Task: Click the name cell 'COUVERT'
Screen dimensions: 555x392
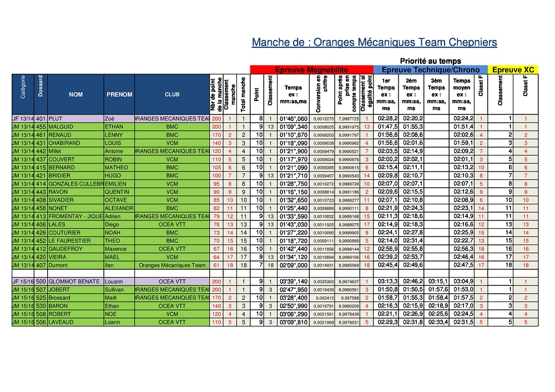Action: tap(75, 159)
